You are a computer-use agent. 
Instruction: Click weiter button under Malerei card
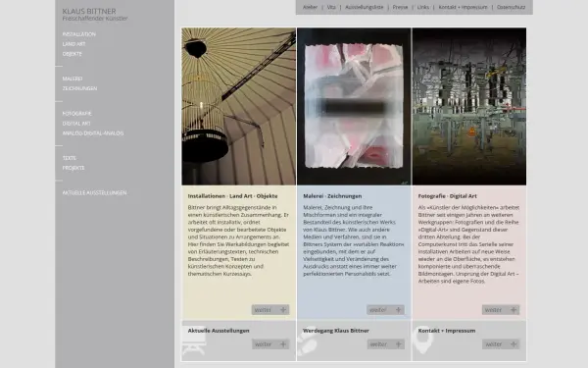pos(385,310)
